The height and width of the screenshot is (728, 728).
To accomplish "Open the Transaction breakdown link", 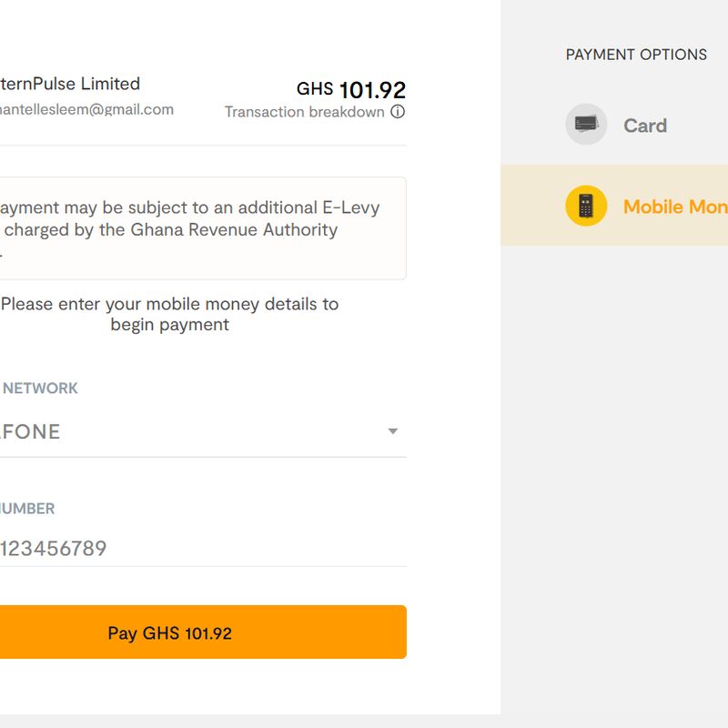I will click(305, 112).
